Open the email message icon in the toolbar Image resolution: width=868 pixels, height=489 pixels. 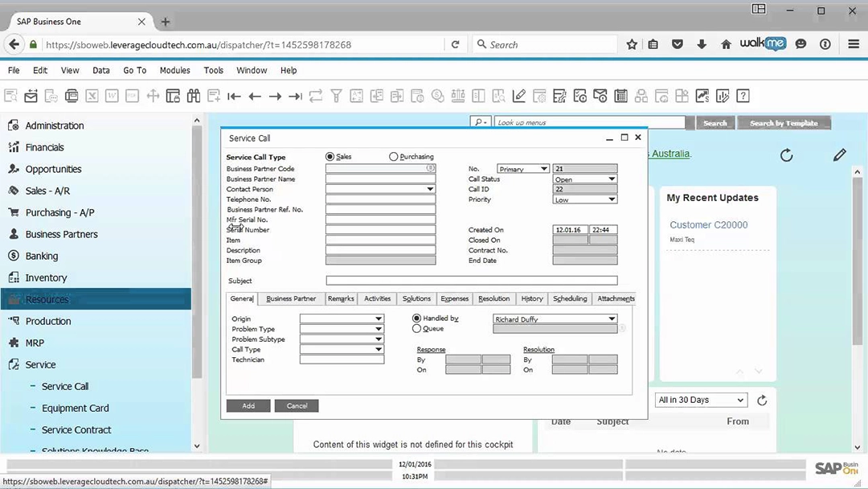(30, 95)
